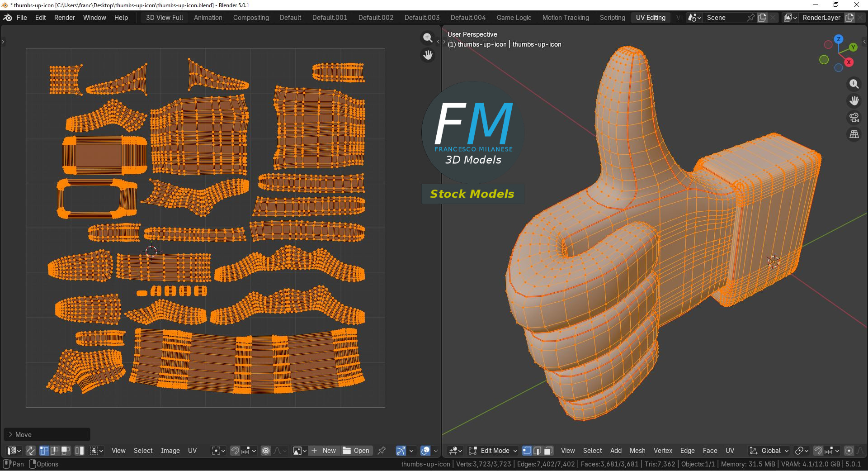Click the island selection mode icon in UV editor
Screen dimensions: 868x471
[x=79, y=451]
